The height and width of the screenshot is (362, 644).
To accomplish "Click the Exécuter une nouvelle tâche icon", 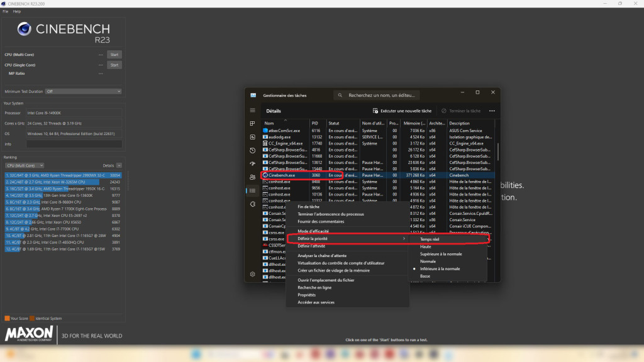I will [x=375, y=111].
